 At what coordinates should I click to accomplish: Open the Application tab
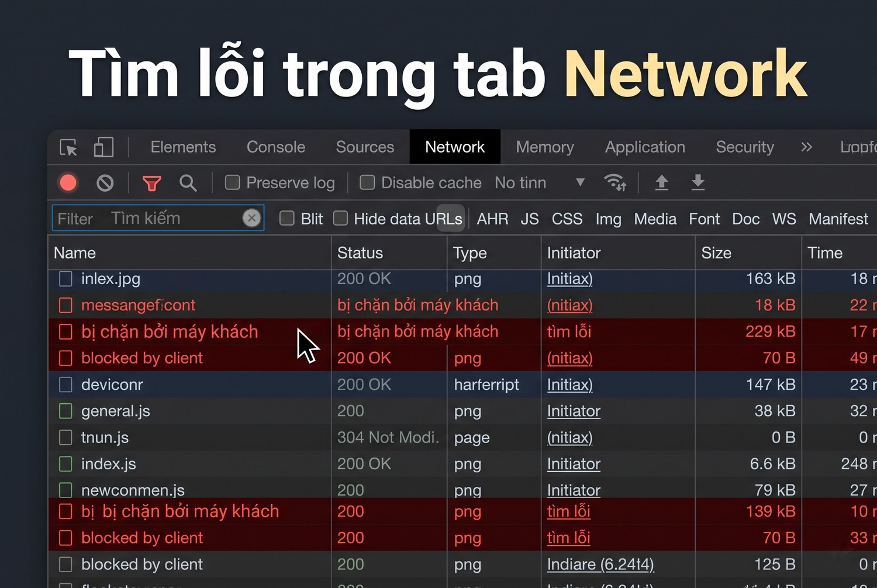point(645,147)
